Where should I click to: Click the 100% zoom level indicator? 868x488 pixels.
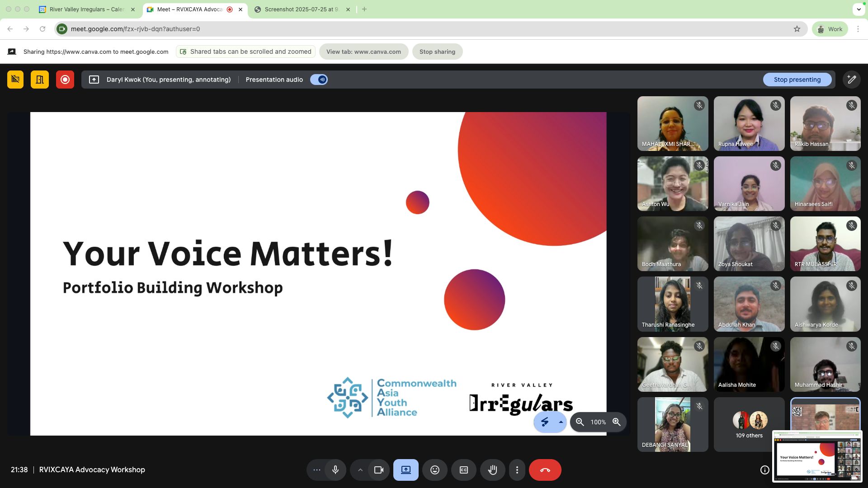[598, 422]
